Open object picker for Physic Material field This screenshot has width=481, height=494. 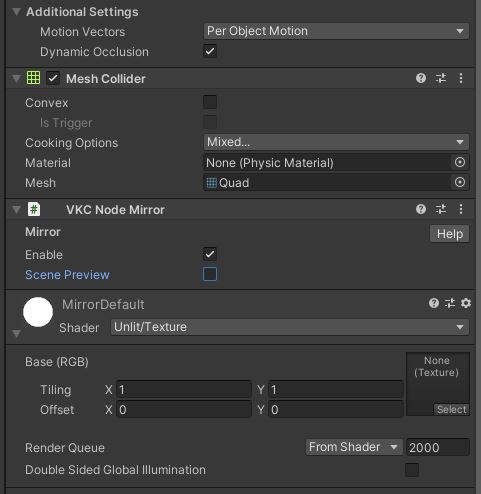tap(460, 162)
